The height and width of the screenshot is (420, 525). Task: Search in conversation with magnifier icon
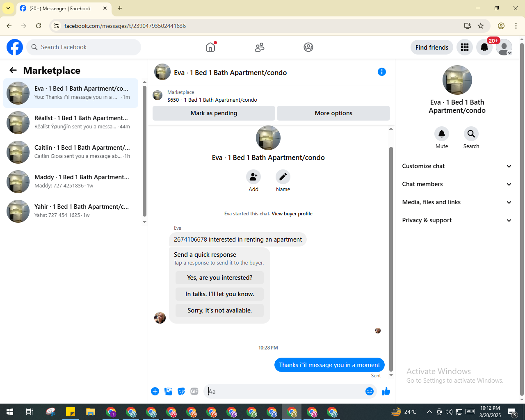(471, 134)
